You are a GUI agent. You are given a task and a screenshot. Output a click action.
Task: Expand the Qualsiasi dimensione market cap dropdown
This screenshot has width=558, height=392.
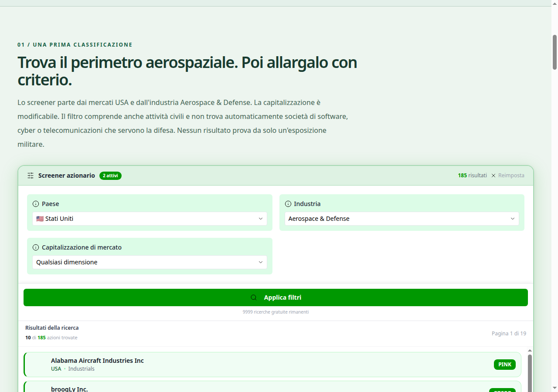click(x=150, y=262)
